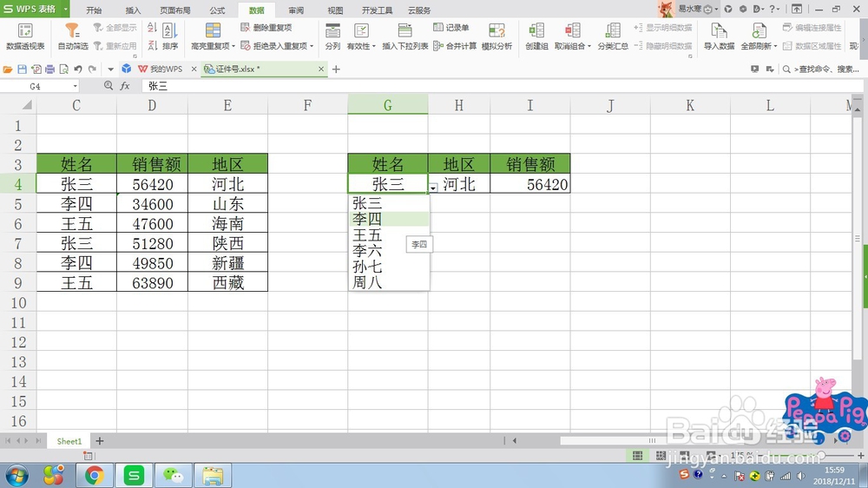
Task: Select 王五 in the dropdown list
Action: click(x=389, y=234)
